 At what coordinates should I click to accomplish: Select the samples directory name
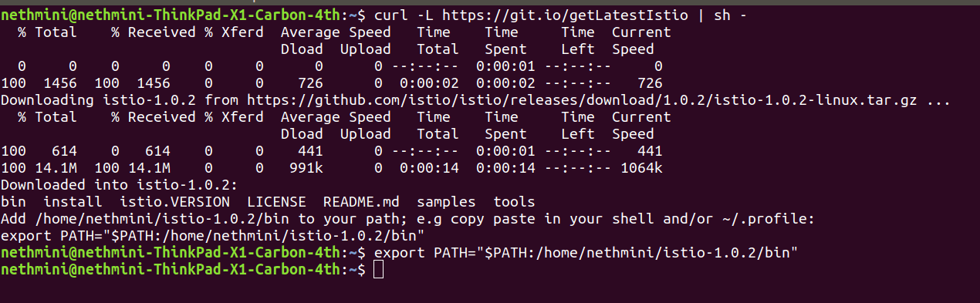click(x=446, y=202)
